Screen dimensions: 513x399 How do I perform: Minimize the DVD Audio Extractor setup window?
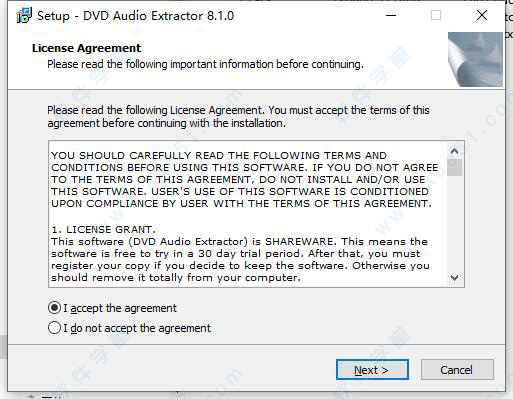[391, 15]
